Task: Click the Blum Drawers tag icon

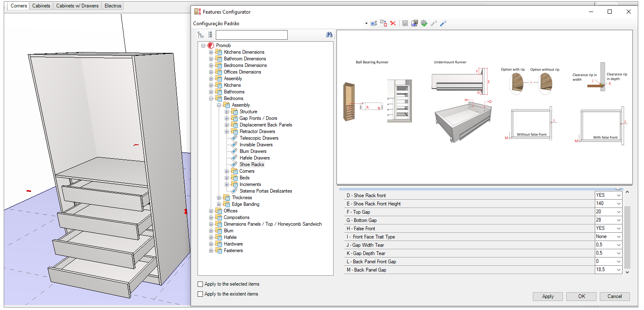Action: click(x=234, y=151)
